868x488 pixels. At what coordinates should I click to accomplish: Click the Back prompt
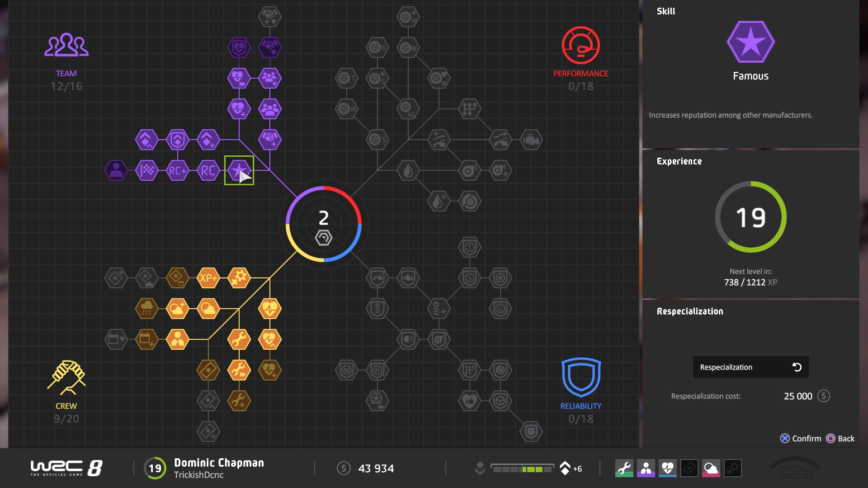coord(840,438)
